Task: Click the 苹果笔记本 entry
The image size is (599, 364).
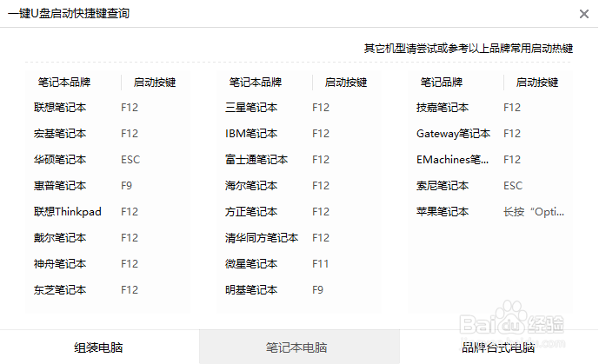Action: 443,212
